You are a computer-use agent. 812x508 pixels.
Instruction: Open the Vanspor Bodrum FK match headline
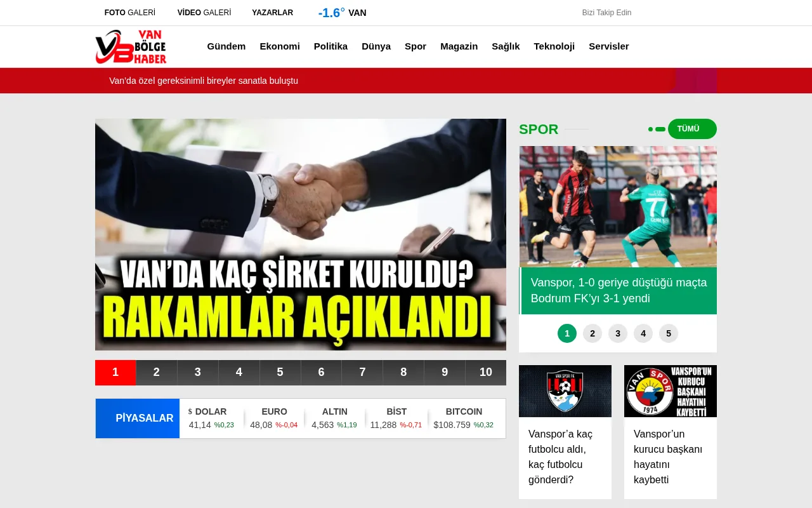pyautogui.click(x=619, y=290)
